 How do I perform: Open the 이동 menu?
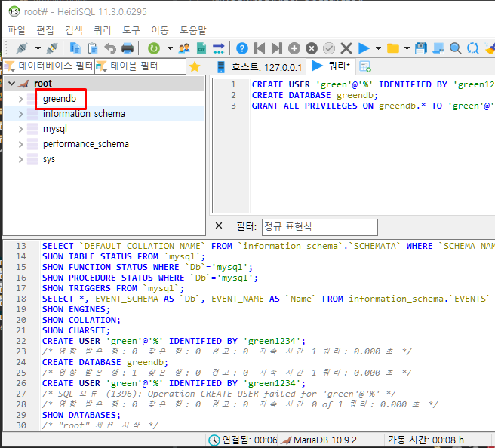point(160,30)
